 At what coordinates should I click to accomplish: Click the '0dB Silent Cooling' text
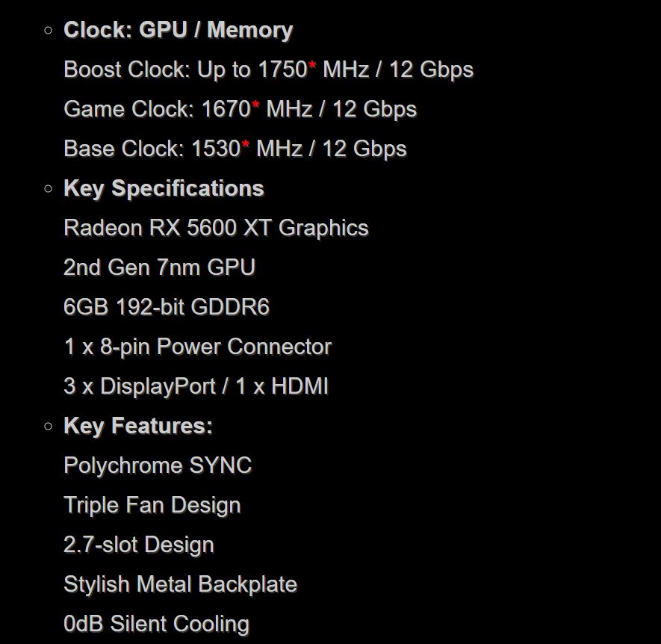tap(156, 624)
